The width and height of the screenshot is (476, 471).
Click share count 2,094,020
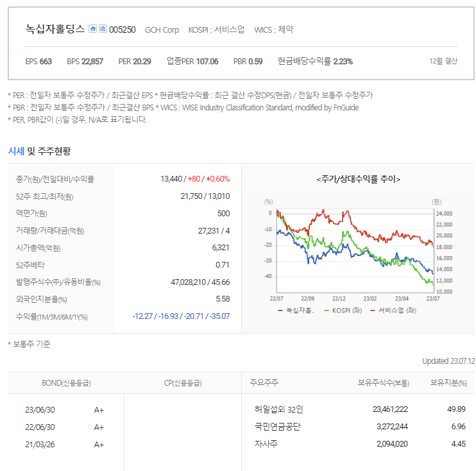392,444
